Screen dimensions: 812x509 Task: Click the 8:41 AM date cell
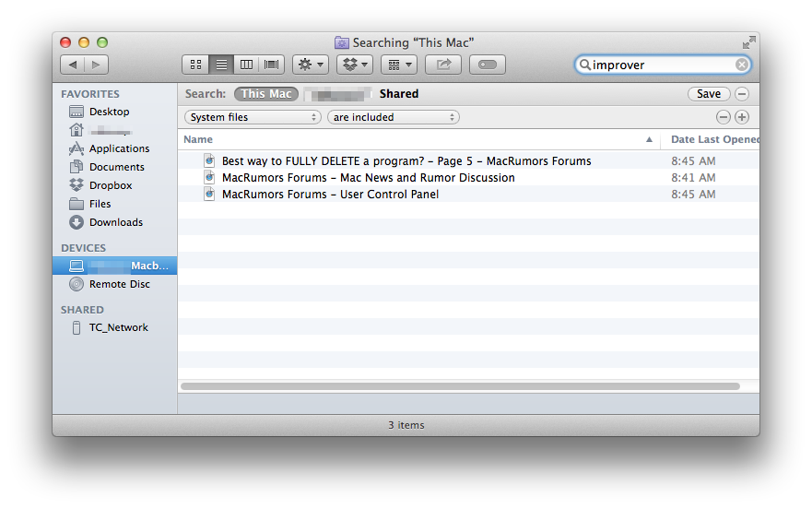click(693, 178)
